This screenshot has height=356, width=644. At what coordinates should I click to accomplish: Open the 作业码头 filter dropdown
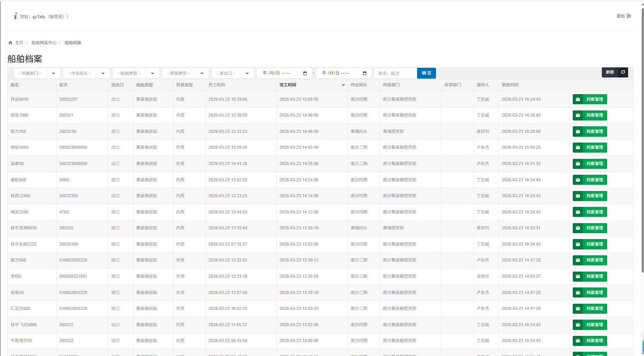point(103,73)
